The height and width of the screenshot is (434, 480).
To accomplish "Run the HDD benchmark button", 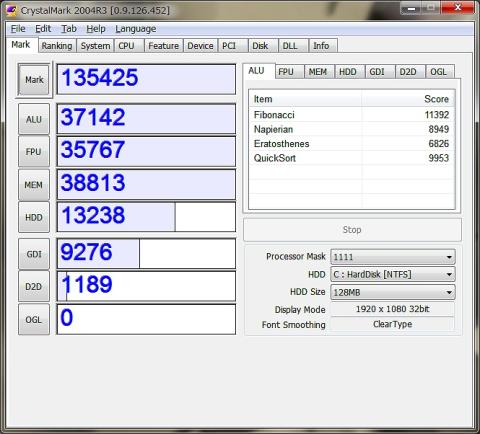I will point(34,217).
